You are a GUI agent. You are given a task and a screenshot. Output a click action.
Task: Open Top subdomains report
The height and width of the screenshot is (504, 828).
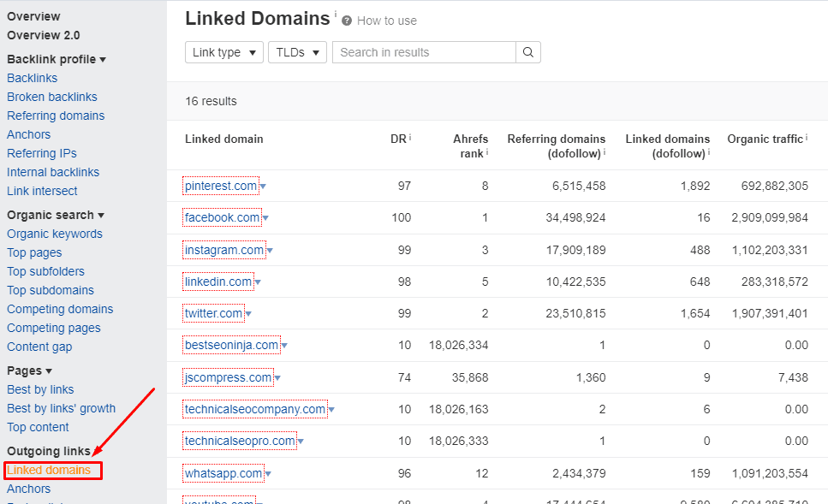click(x=51, y=290)
